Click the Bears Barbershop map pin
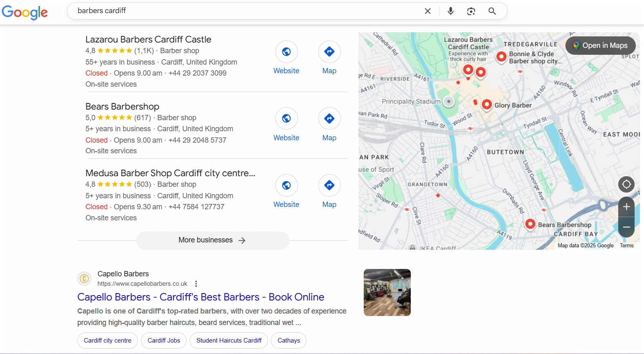Screen dimensions: 644x354 [x=530, y=224]
